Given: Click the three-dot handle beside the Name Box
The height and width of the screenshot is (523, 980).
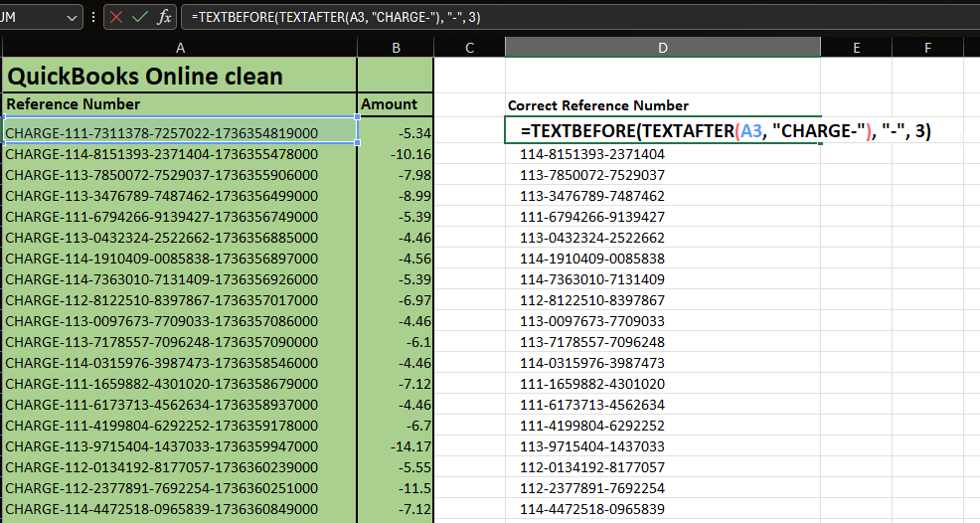Looking at the screenshot, I should 93,17.
